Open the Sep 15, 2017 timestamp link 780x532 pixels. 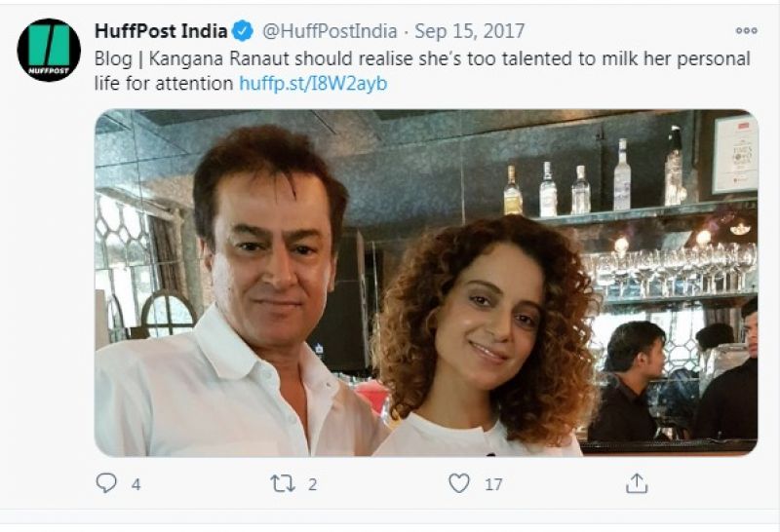470,31
